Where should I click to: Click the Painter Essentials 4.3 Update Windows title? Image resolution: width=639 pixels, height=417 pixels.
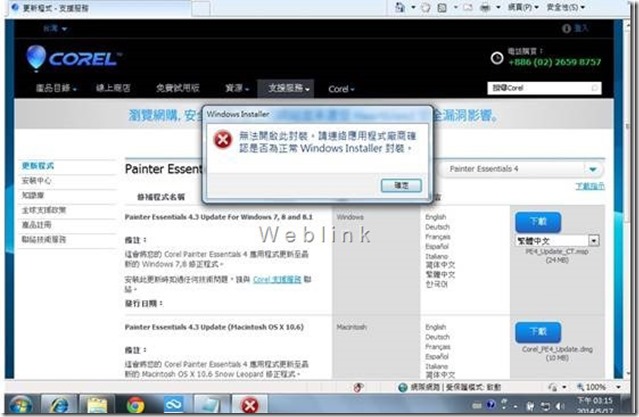click(x=218, y=217)
